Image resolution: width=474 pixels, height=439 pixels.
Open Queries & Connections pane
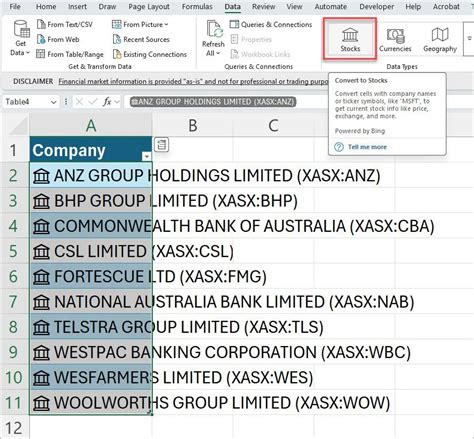pyautogui.click(x=271, y=24)
